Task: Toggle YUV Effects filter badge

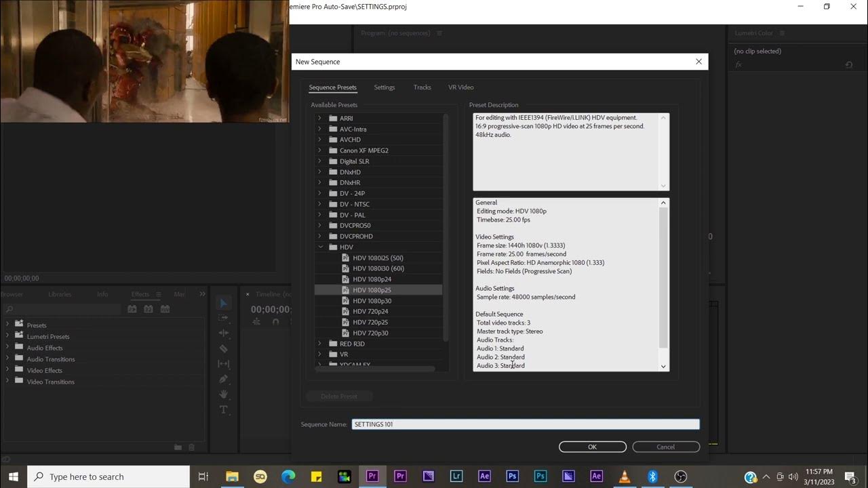Action: pos(165,309)
